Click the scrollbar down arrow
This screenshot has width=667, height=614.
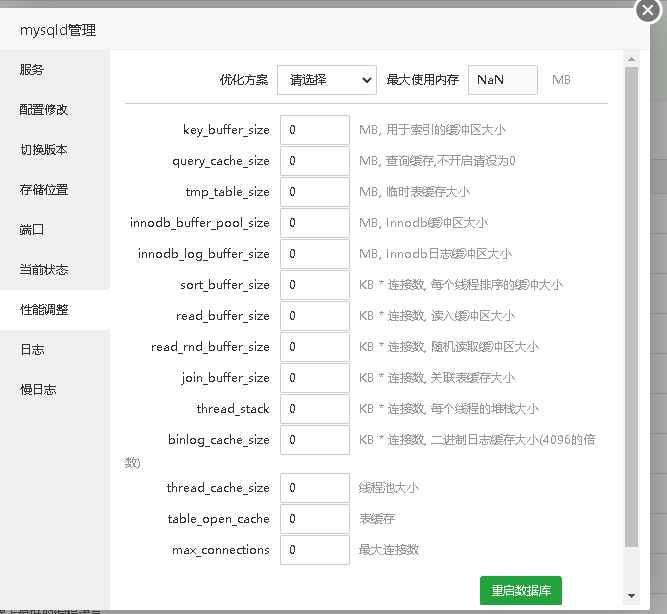[631, 596]
